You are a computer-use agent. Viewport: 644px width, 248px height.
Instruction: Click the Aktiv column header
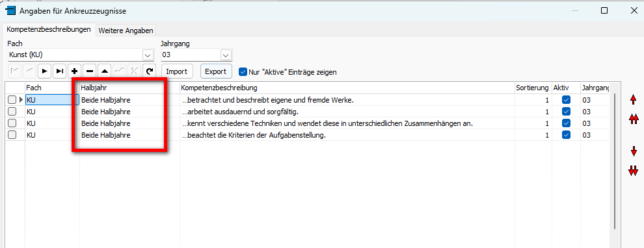[565, 88]
